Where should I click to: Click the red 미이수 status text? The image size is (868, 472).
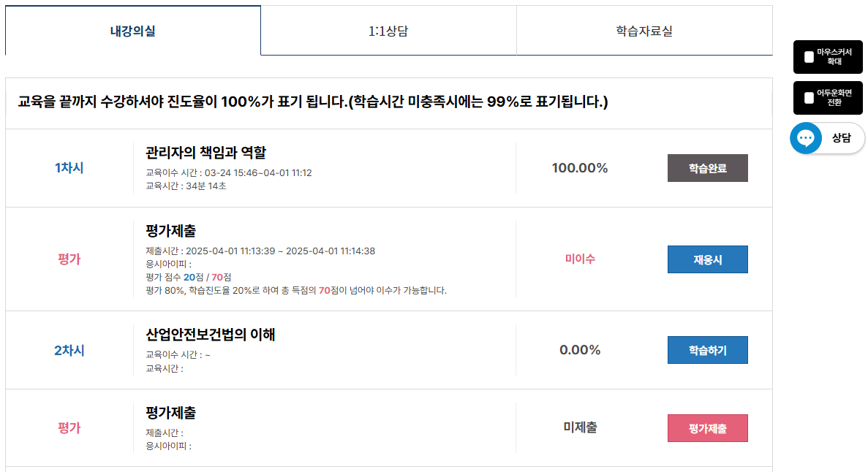[580, 259]
